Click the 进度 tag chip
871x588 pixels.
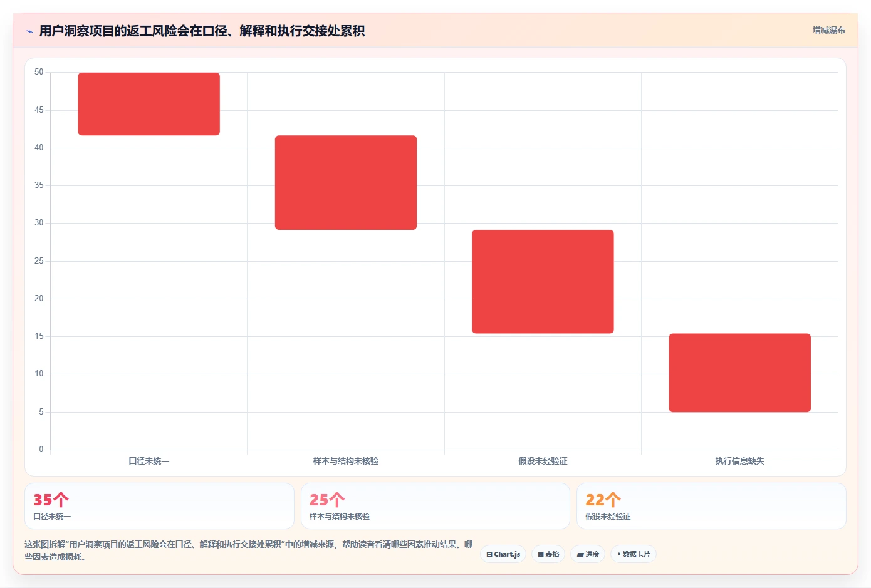pyautogui.click(x=588, y=554)
